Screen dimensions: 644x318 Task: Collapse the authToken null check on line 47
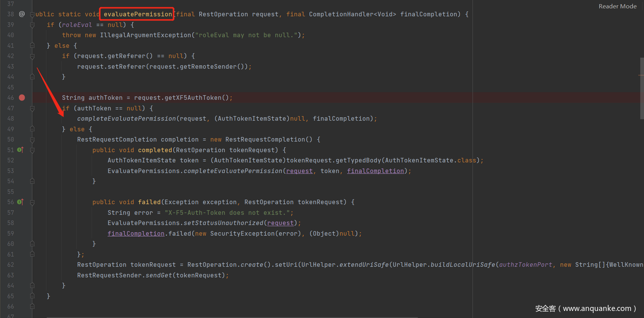[32, 109]
